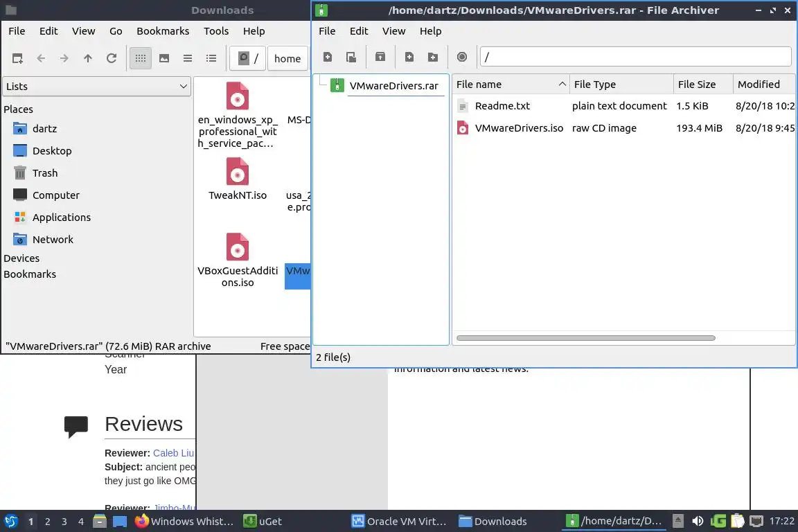This screenshot has width=798, height=532.
Task: Open the Lists side pane dropdown
Action: [x=97, y=87]
